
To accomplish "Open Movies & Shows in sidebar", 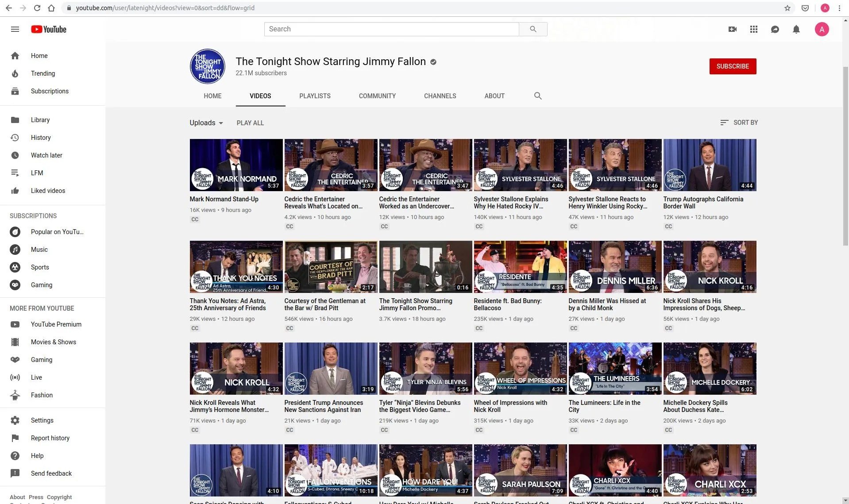I will [x=53, y=342].
